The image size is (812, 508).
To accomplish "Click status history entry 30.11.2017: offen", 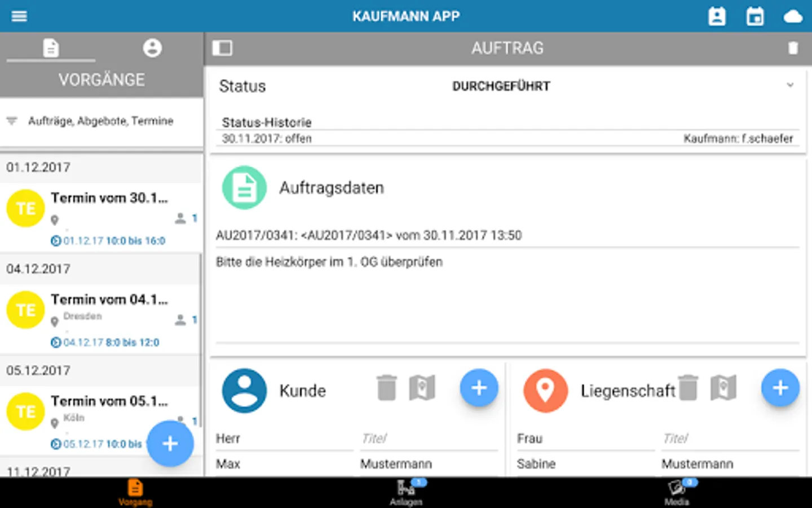I will pos(267,139).
